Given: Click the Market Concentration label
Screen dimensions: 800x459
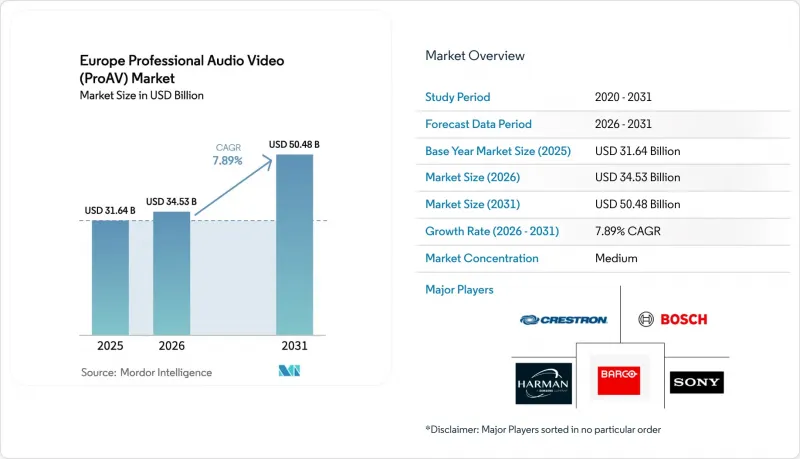Looking at the screenshot, I should coord(482,258).
